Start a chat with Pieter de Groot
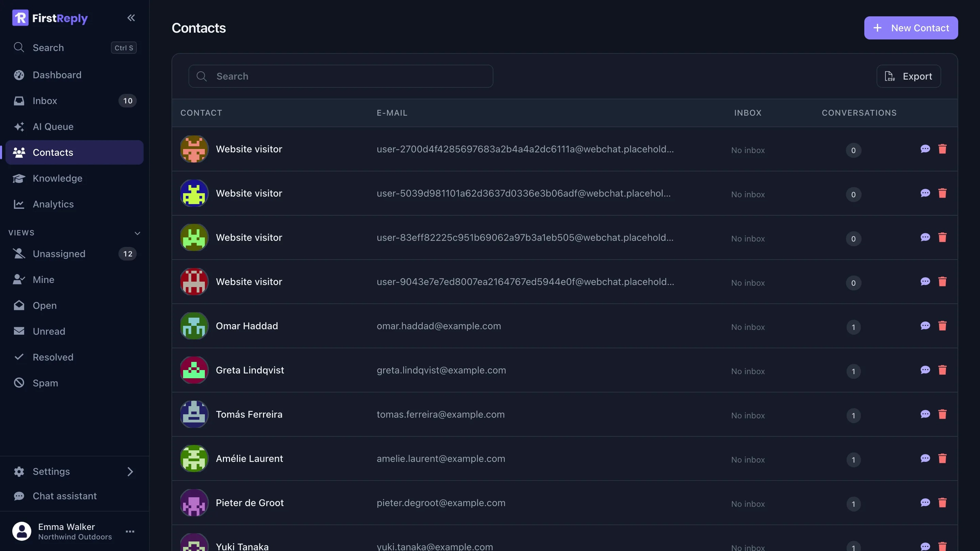The height and width of the screenshot is (551, 980). [x=925, y=503]
